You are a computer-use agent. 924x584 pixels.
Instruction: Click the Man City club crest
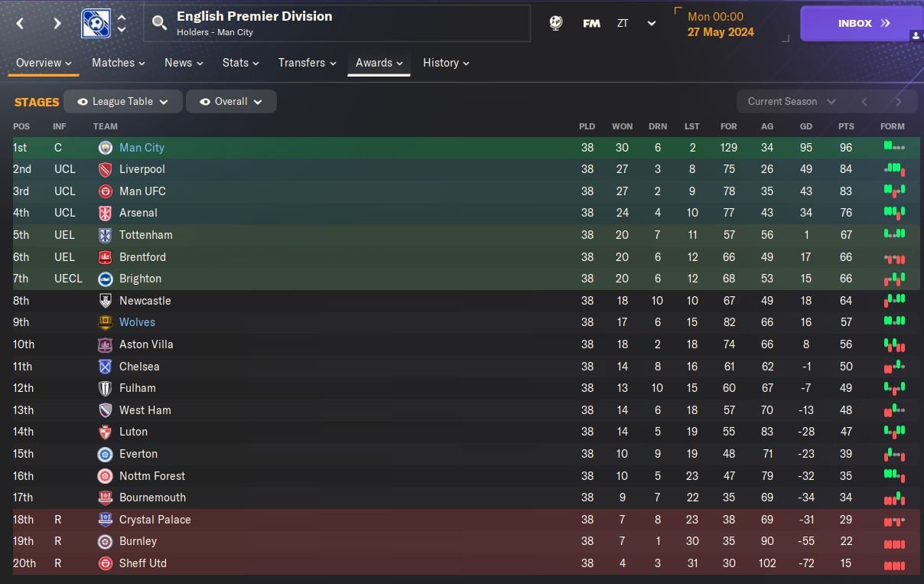(x=106, y=148)
